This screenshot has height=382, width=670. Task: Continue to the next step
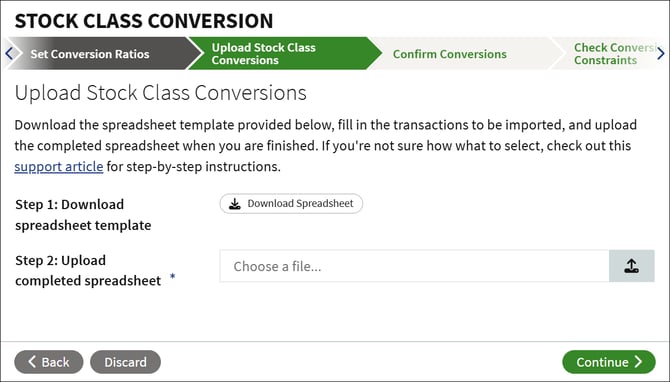(608, 362)
